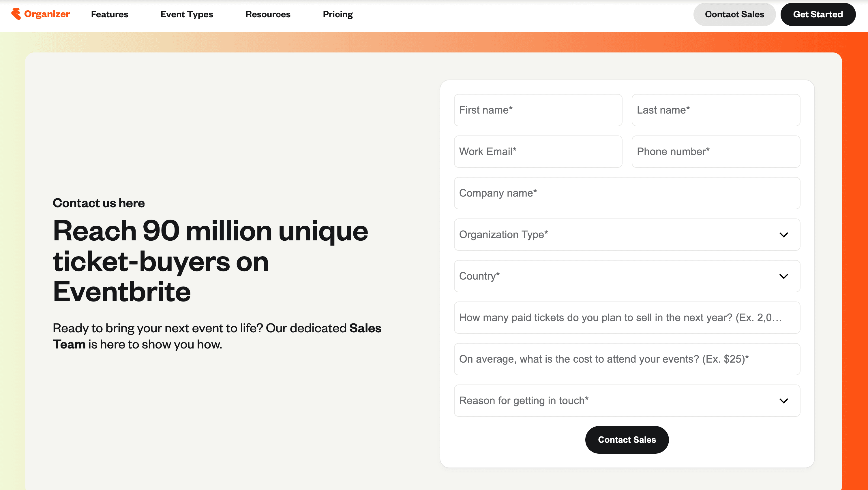
Task: Click the paid tickets quantity field
Action: click(x=626, y=318)
